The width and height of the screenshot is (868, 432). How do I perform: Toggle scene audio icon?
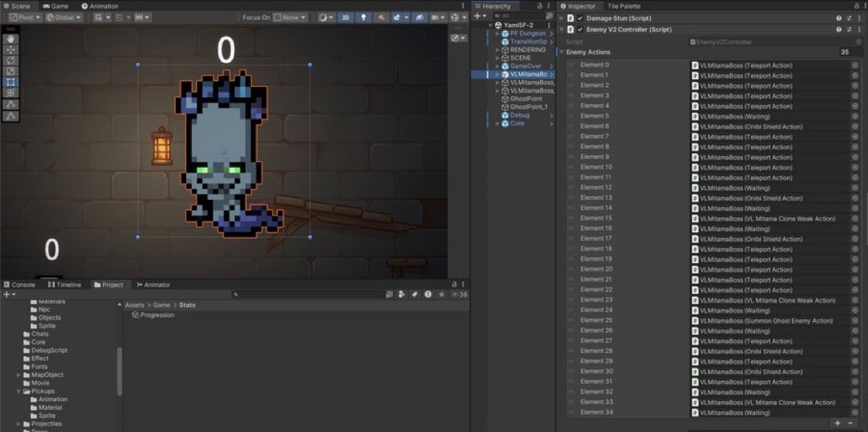tap(381, 18)
